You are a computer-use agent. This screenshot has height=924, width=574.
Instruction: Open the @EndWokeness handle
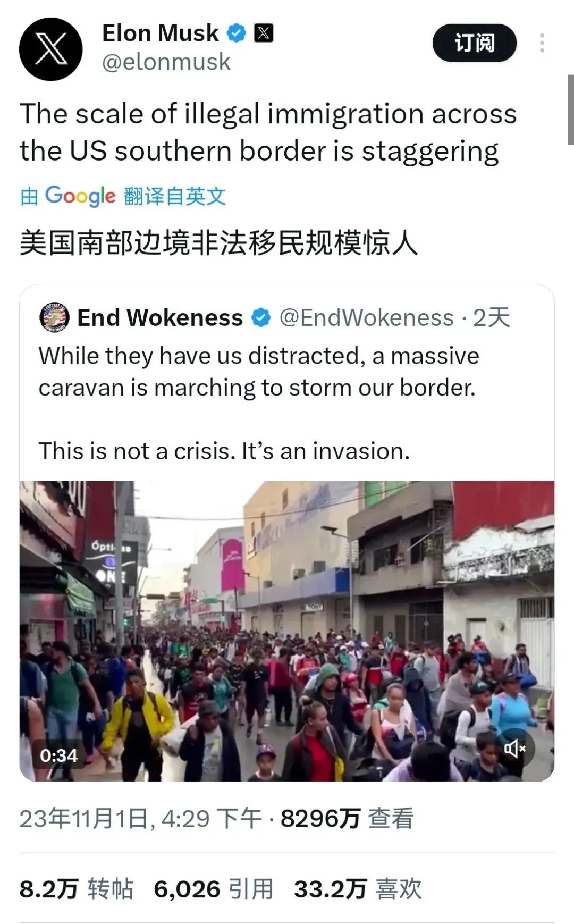[366, 318]
